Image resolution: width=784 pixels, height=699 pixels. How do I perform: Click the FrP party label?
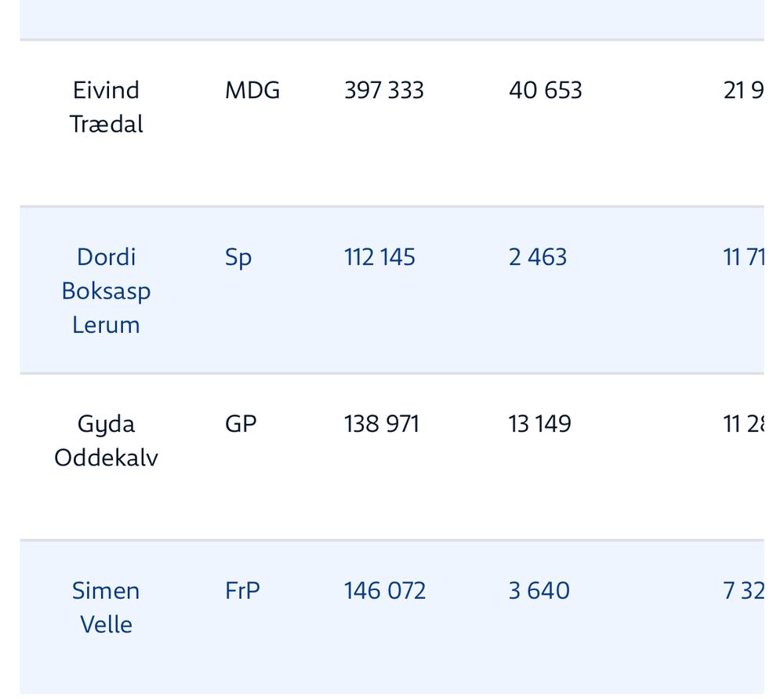tap(242, 591)
